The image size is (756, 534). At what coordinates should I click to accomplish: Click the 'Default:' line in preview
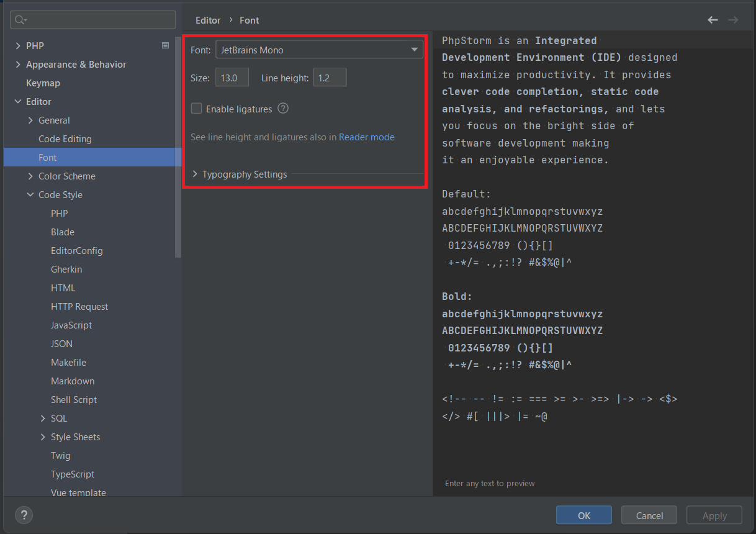(x=466, y=194)
